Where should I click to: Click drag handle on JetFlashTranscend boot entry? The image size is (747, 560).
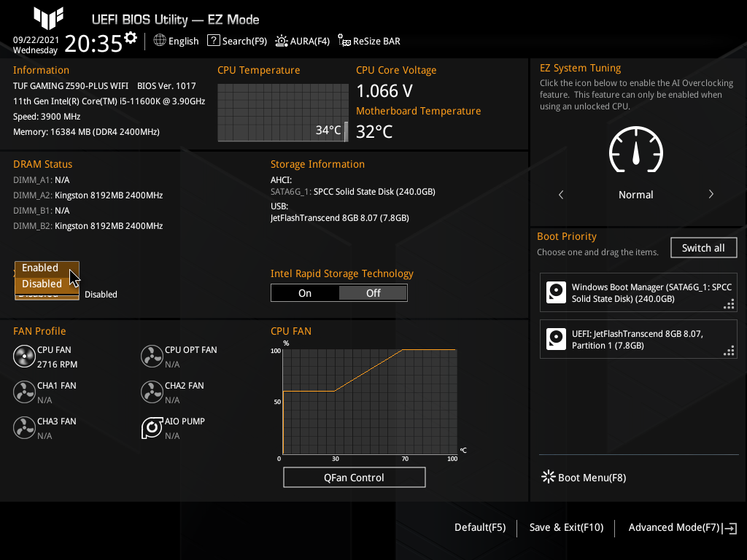(729, 351)
